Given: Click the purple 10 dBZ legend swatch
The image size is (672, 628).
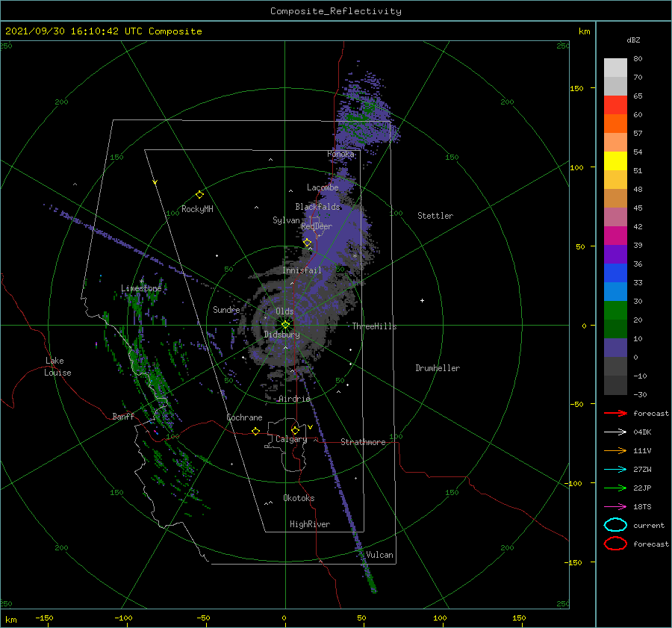Looking at the screenshot, I should [615, 347].
